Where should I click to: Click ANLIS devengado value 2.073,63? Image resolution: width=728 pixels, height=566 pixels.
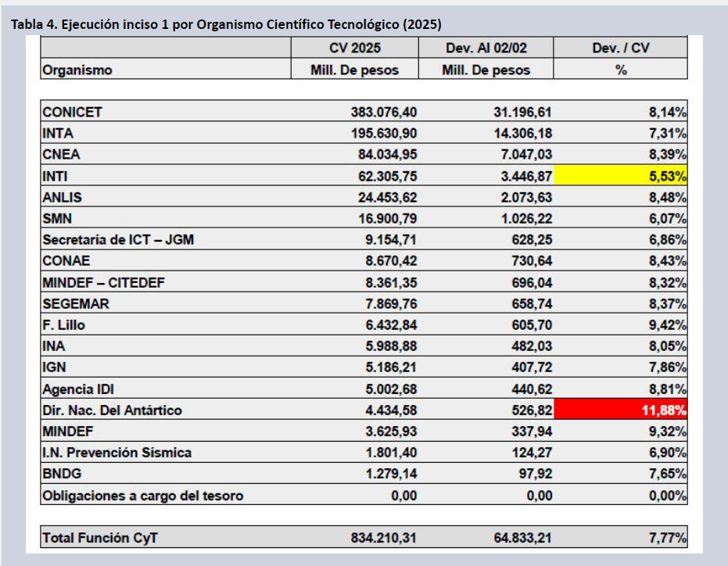523,197
